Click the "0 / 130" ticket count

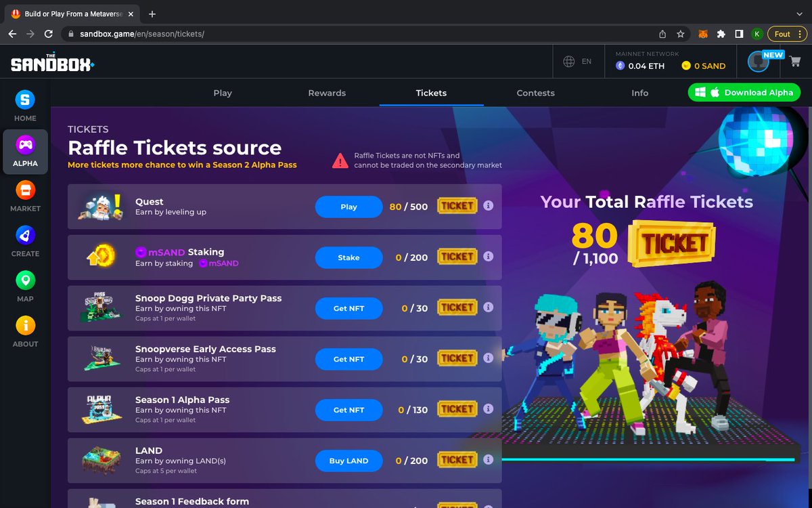click(x=413, y=410)
